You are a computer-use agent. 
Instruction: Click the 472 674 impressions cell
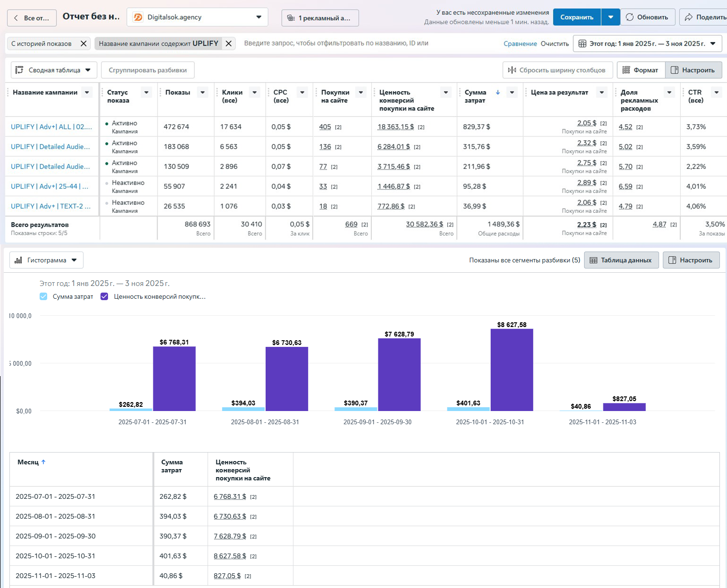[176, 127]
